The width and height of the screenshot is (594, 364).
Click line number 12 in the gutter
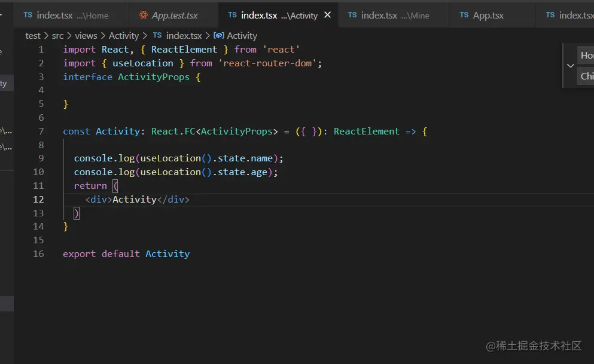(x=39, y=200)
